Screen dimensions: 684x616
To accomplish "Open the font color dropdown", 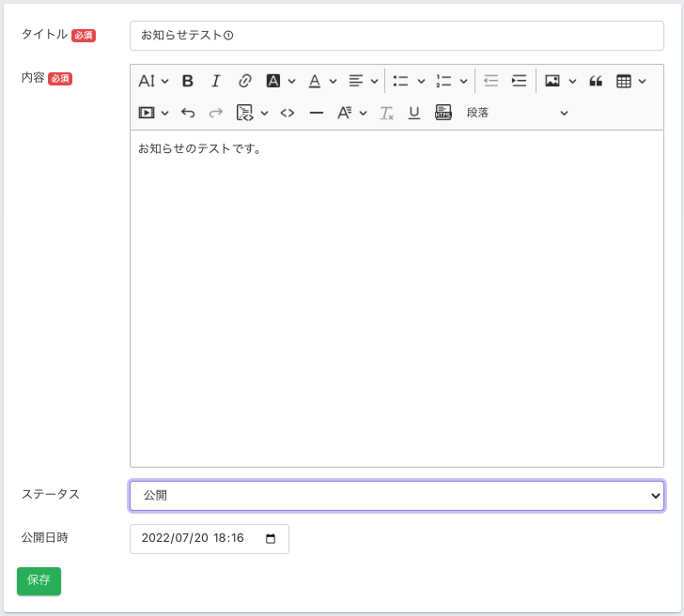I will [322, 81].
